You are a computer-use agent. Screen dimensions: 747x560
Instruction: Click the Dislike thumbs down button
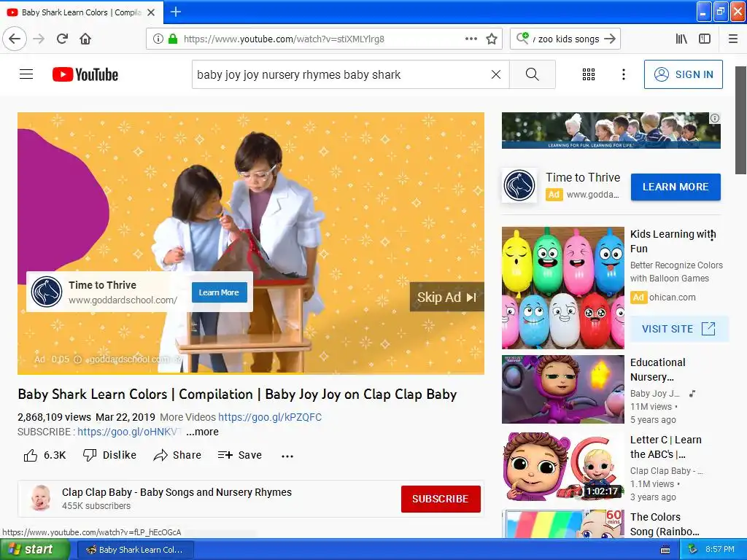109,455
